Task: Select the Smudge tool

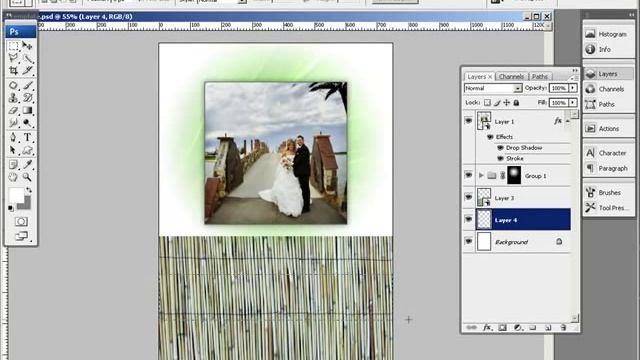Action: [13, 122]
